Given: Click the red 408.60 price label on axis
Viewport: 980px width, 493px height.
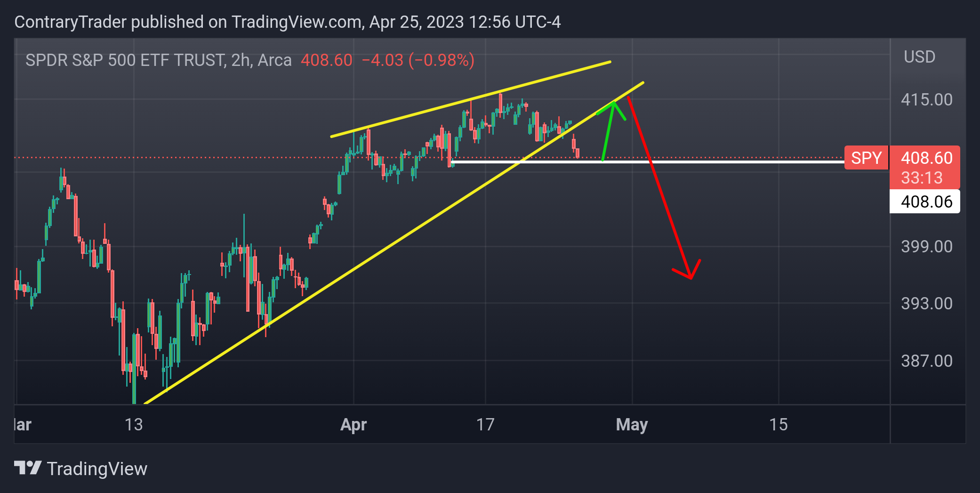Looking at the screenshot, I should coord(926,158).
